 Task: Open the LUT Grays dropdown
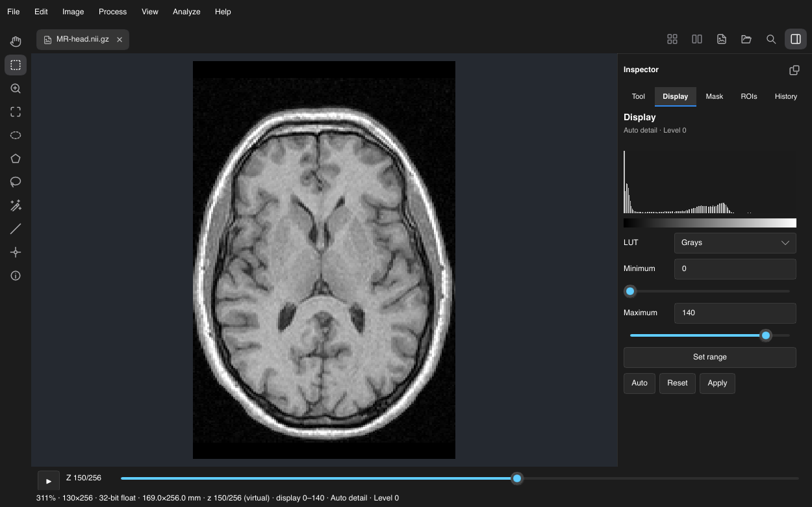(735, 242)
